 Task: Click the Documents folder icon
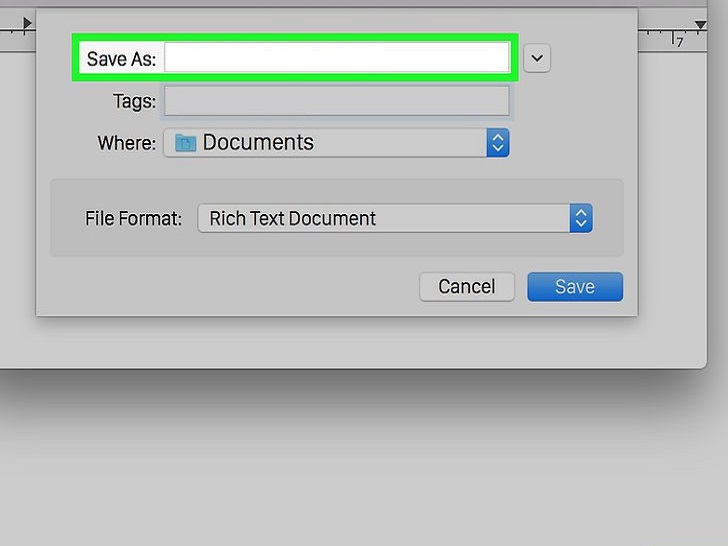(x=185, y=143)
